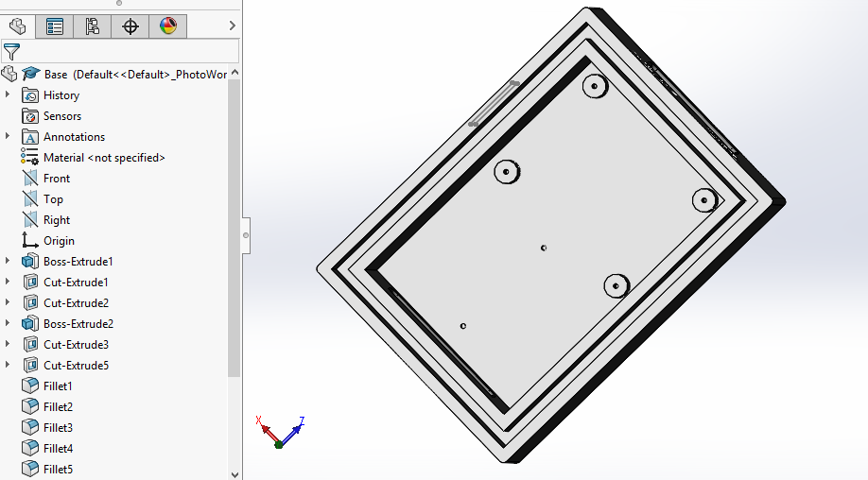
Task: Expand the Cut-Extrude1 feature
Action: tap(8, 282)
